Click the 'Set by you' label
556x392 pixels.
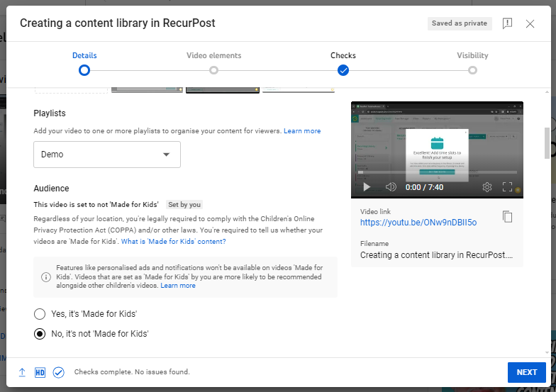coord(184,204)
